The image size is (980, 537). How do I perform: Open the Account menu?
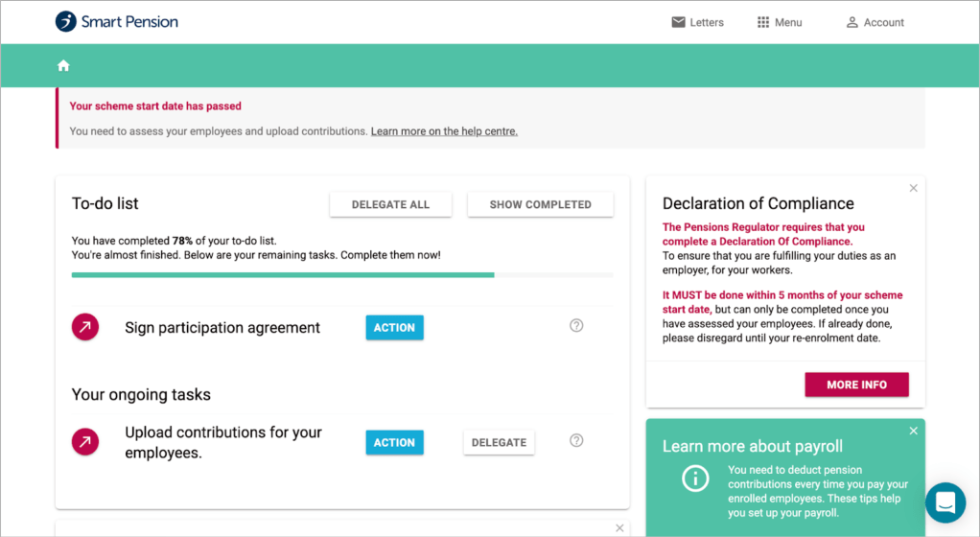(x=875, y=22)
